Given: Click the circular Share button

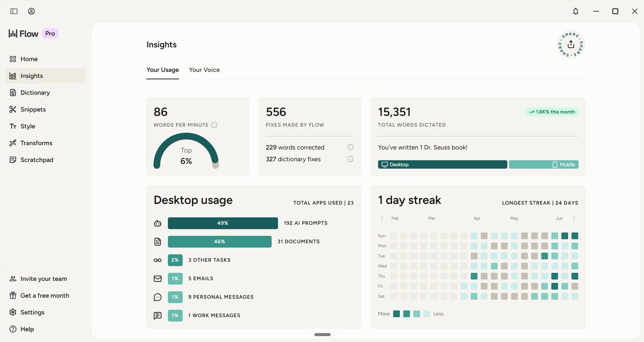Looking at the screenshot, I should click(x=570, y=45).
